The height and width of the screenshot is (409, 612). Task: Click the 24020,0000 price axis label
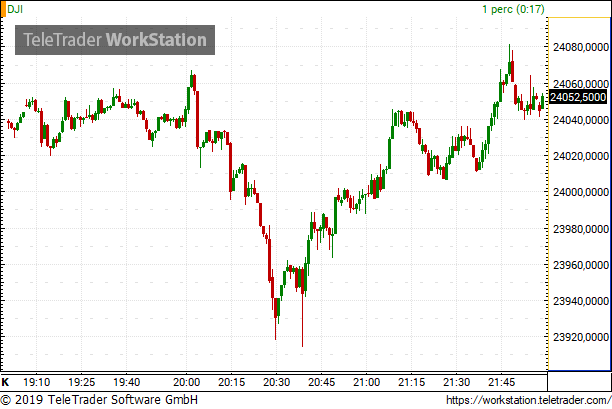[x=581, y=156]
